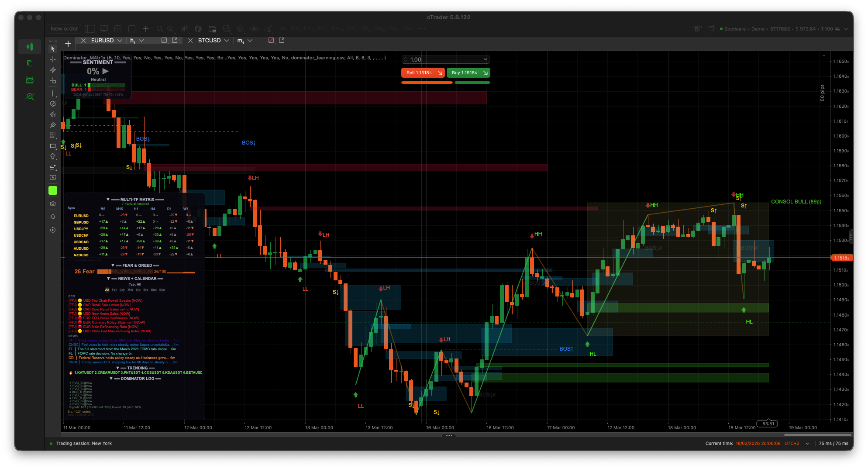
Task: Select the crosshair cursor tool
Action: [x=53, y=59]
